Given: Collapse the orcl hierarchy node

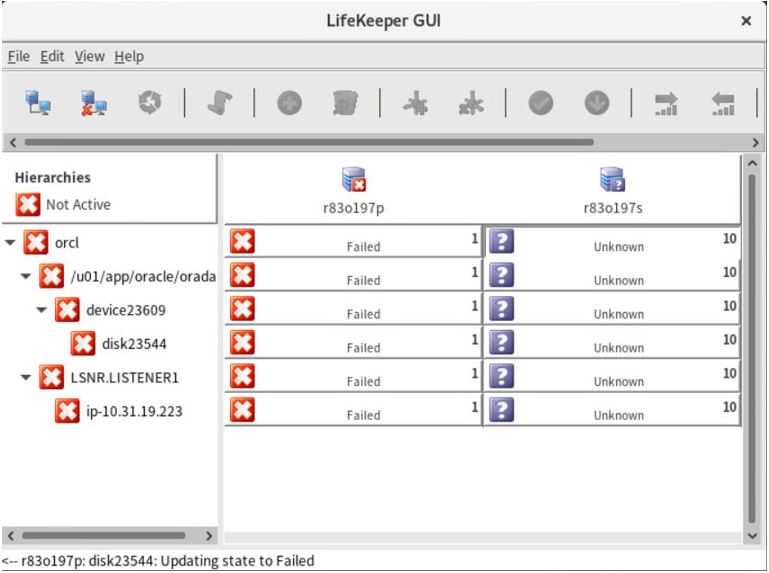Looking at the screenshot, I should 10,242.
